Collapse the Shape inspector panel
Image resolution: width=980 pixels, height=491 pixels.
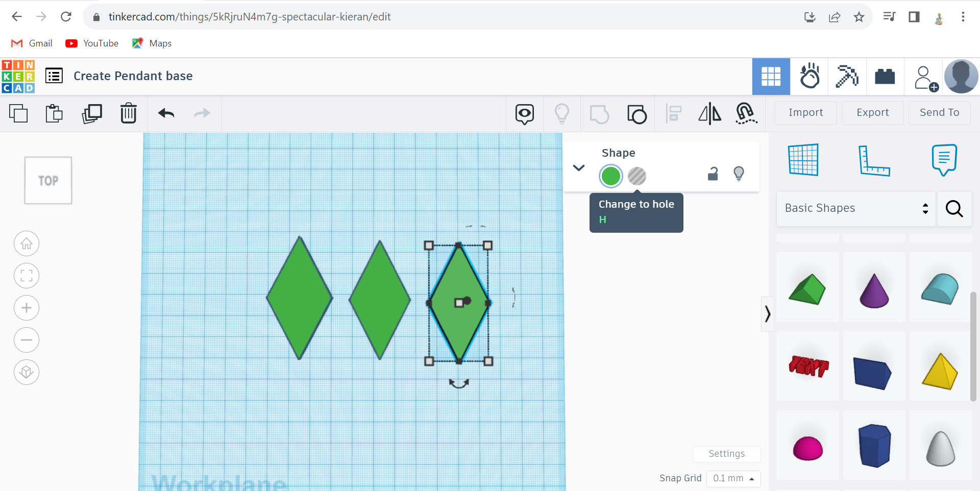[x=579, y=167]
